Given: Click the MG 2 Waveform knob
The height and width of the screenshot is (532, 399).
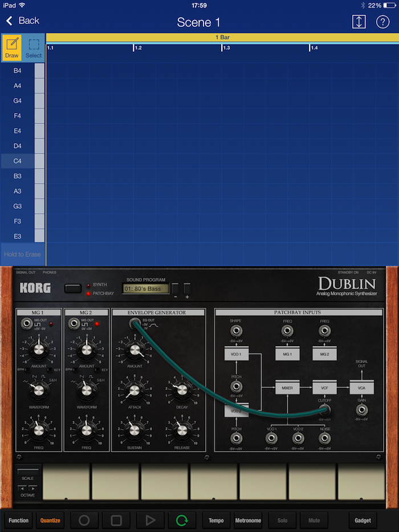Looking at the screenshot, I should 87,391.
